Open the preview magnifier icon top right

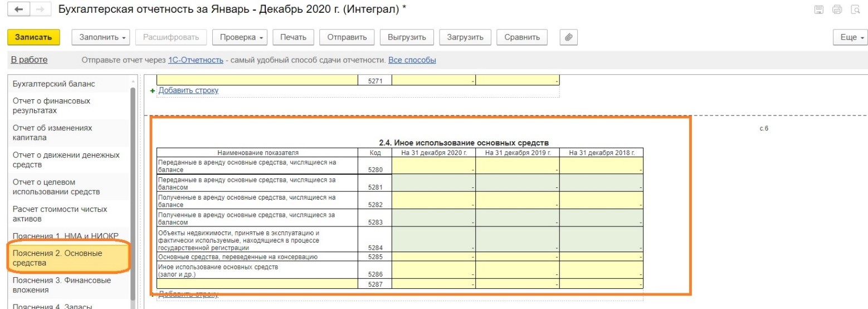pos(854,10)
